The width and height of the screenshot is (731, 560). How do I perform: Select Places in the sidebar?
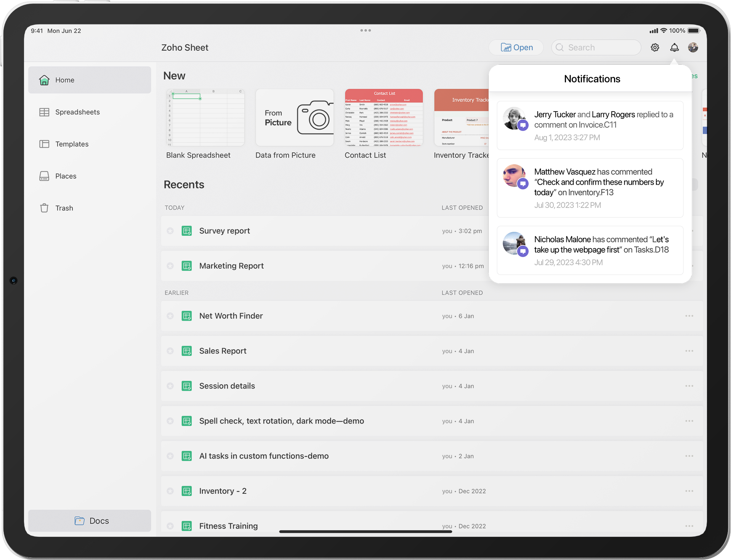click(x=90, y=176)
